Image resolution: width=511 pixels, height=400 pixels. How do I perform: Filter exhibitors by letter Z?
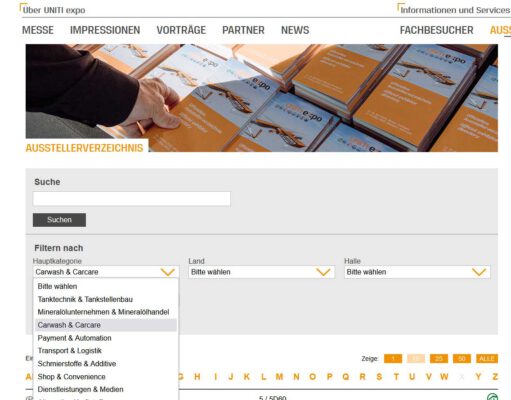[x=495, y=377]
